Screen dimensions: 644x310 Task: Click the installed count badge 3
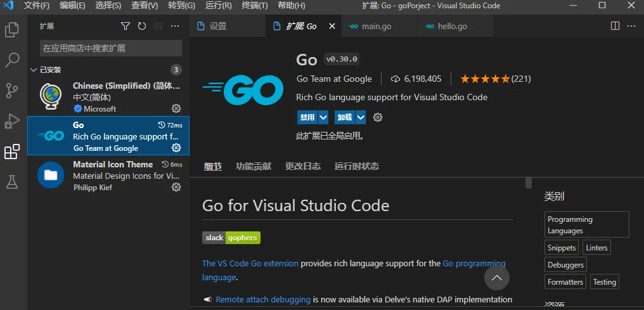[x=176, y=70]
